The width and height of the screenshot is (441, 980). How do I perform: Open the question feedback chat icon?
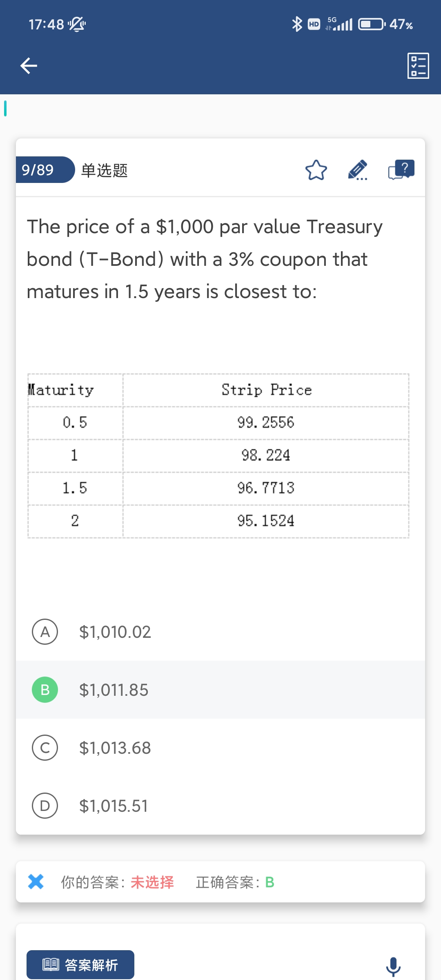401,169
